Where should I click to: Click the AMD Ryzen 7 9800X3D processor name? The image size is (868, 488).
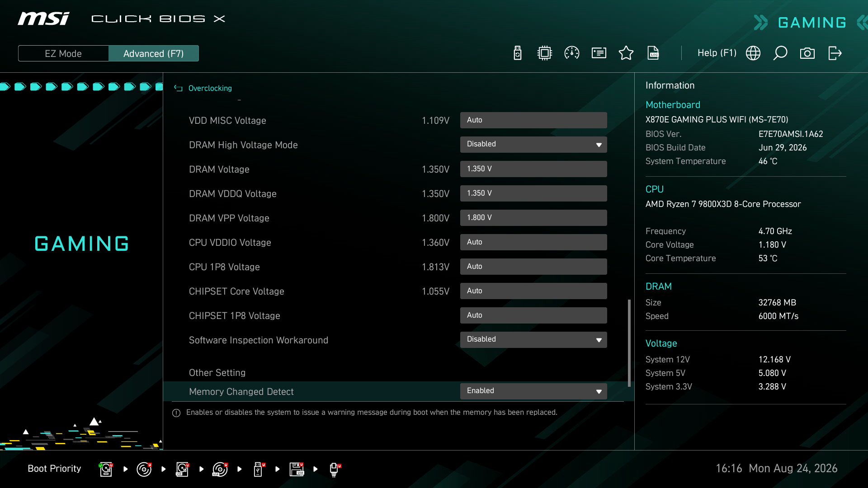(723, 204)
